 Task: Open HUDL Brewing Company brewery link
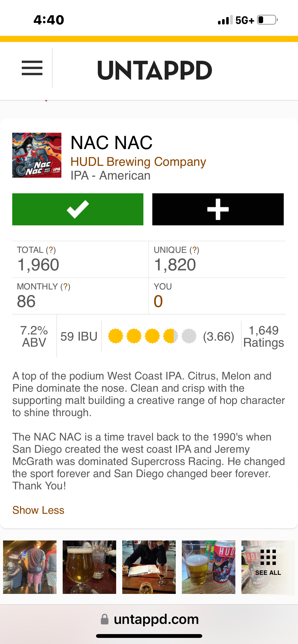pos(138,162)
